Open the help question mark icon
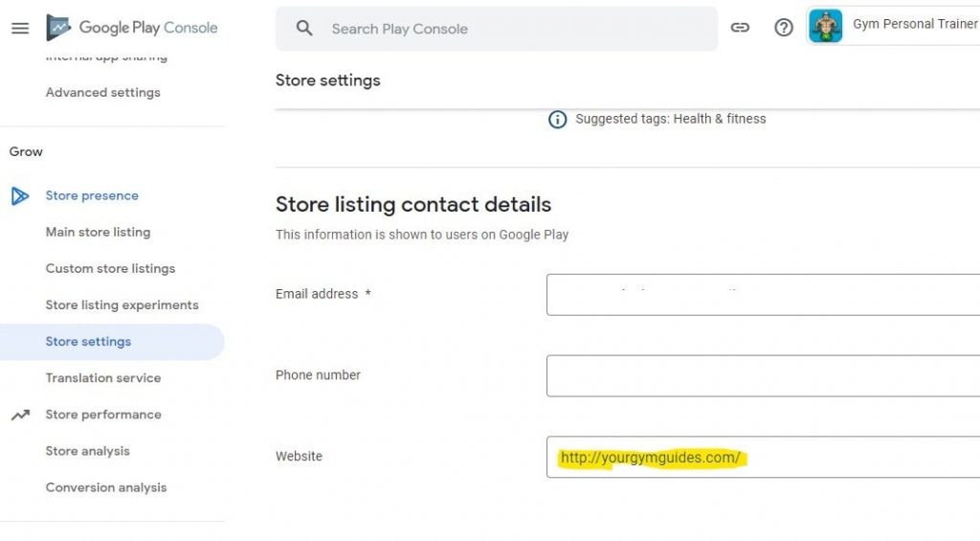980x541 pixels. click(x=784, y=28)
